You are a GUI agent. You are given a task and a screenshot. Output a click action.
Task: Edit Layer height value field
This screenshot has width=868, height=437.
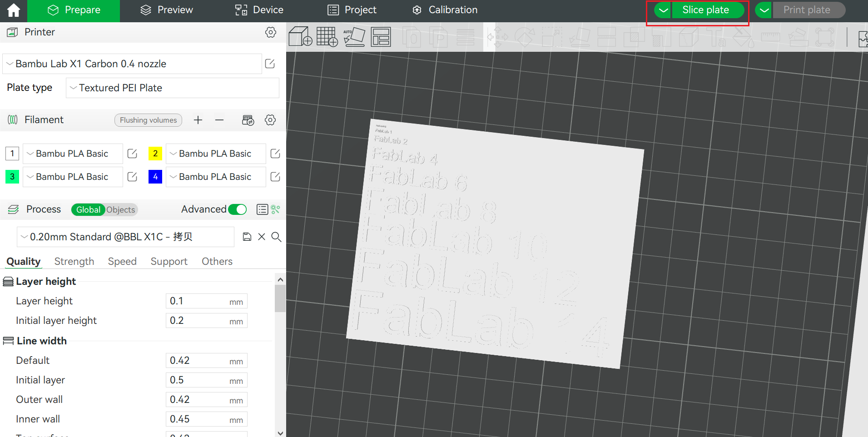207,301
